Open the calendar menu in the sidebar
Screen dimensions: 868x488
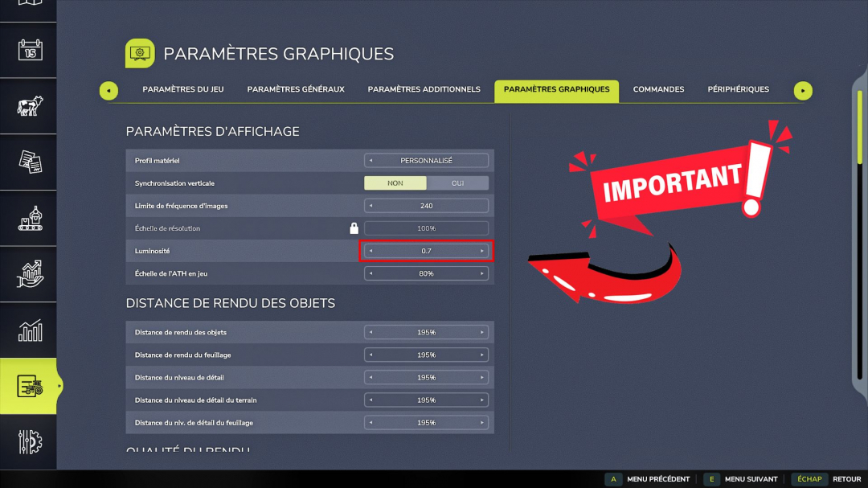28,50
